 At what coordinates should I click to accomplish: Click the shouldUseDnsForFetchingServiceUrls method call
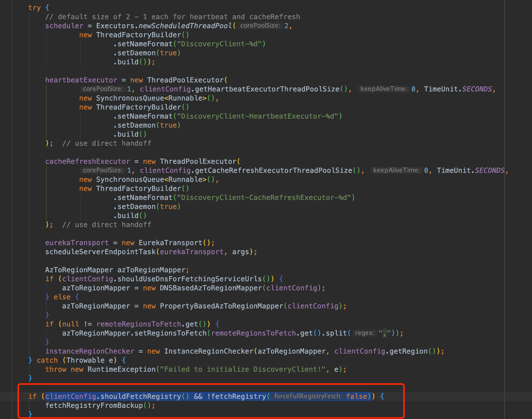pyautogui.click(x=189, y=279)
